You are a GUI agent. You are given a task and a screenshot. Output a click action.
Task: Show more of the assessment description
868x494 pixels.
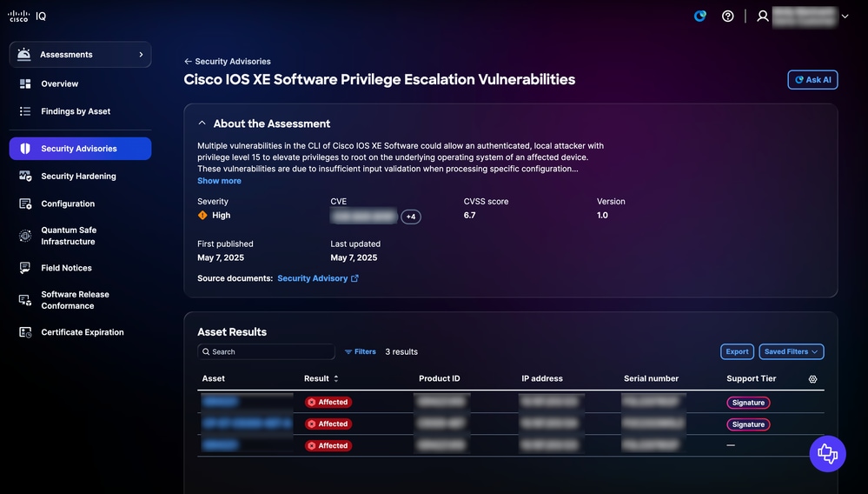coord(219,181)
